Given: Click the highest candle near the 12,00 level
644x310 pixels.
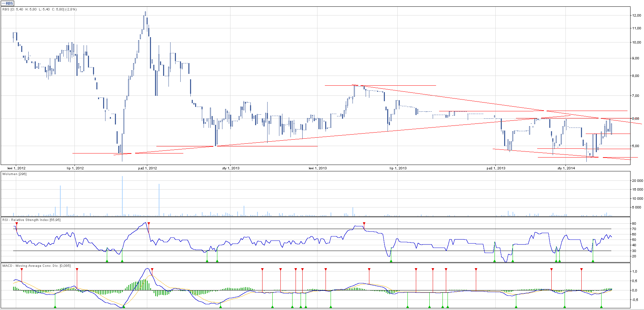Looking at the screenshot, I should [145, 14].
